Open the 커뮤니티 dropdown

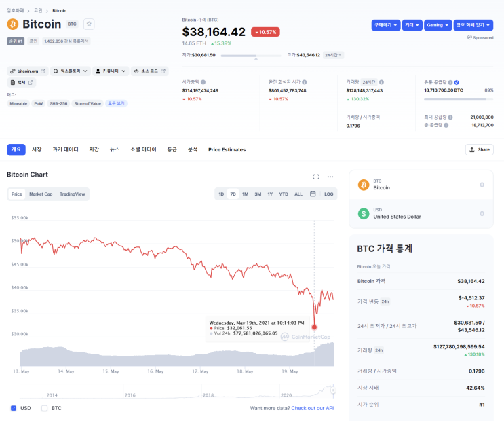point(111,71)
